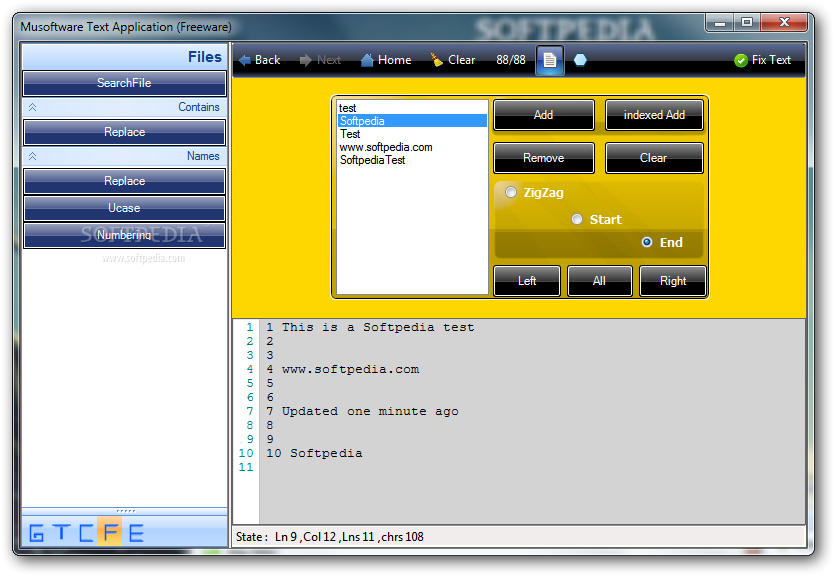Collapse the Contains section chevron

[x=32, y=107]
